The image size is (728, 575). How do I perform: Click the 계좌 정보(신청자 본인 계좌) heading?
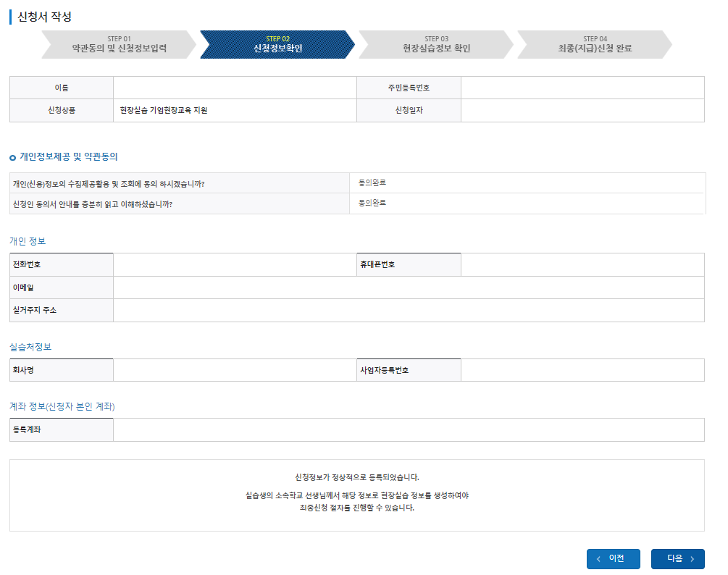[x=62, y=406]
